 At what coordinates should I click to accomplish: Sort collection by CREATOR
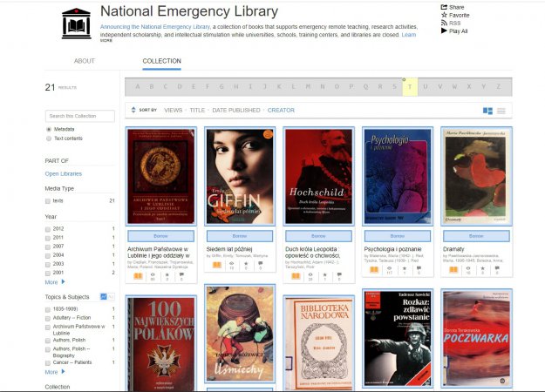click(x=281, y=110)
